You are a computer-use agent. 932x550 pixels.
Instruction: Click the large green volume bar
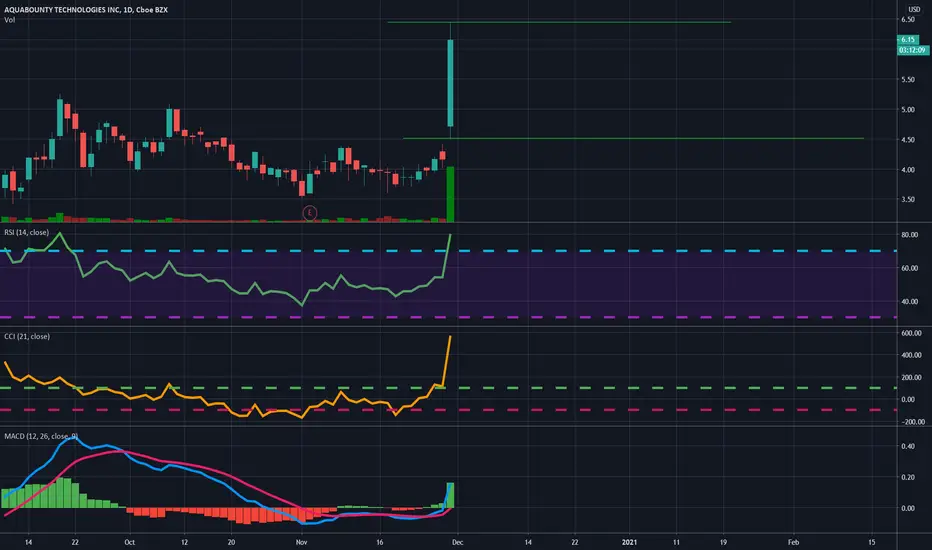point(451,194)
